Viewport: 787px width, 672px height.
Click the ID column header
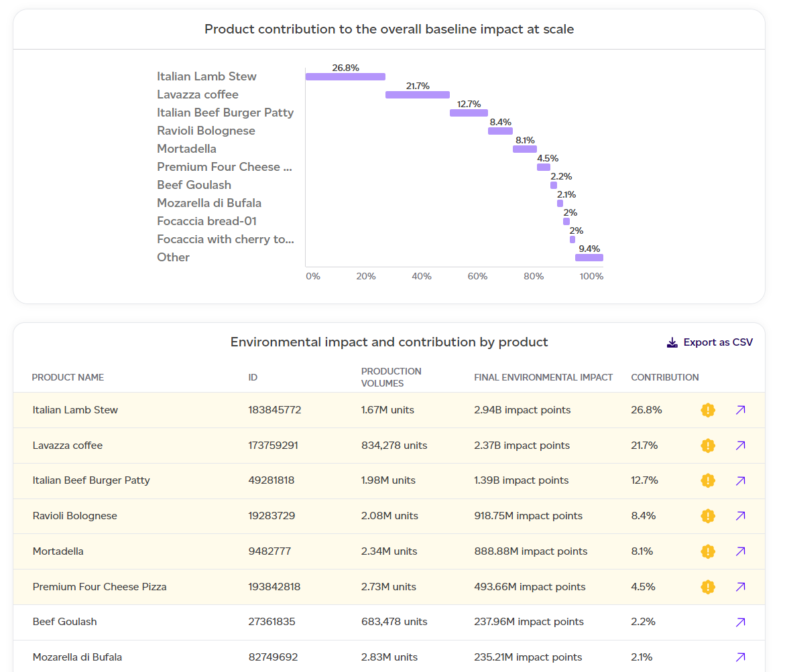253,377
